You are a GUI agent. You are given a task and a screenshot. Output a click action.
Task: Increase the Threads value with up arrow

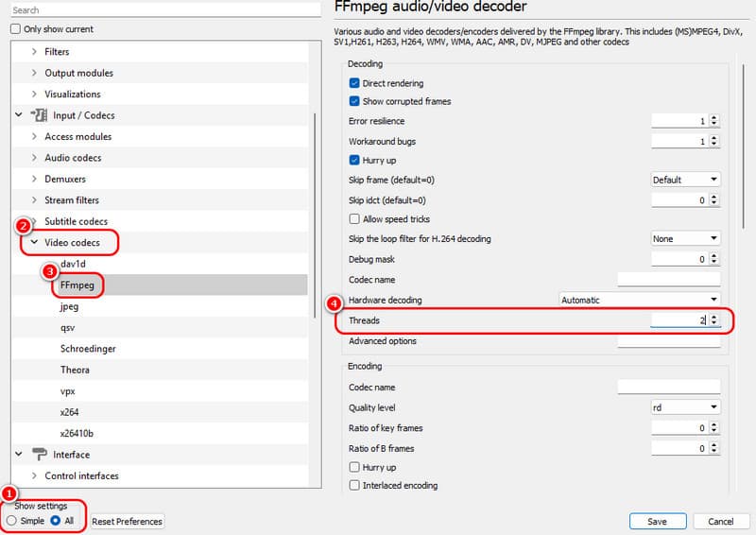[x=714, y=317]
